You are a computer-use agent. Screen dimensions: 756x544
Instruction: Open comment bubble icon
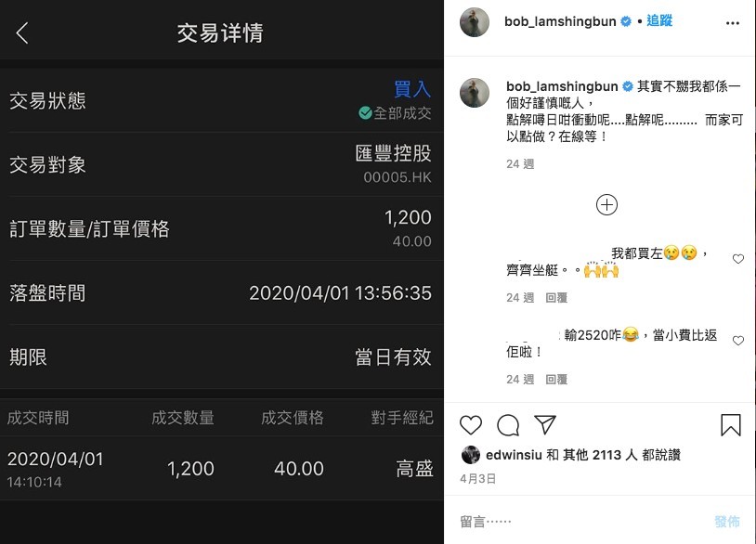508,425
